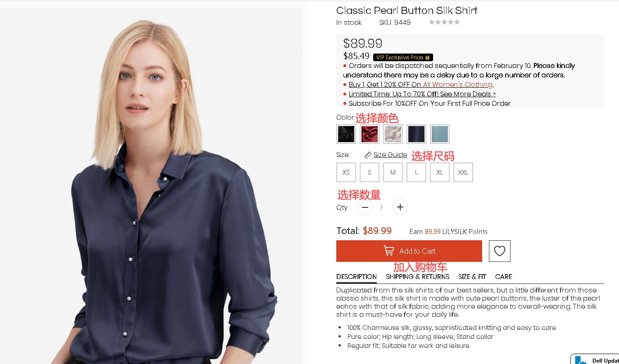Click the Add to Cart button

409,251
